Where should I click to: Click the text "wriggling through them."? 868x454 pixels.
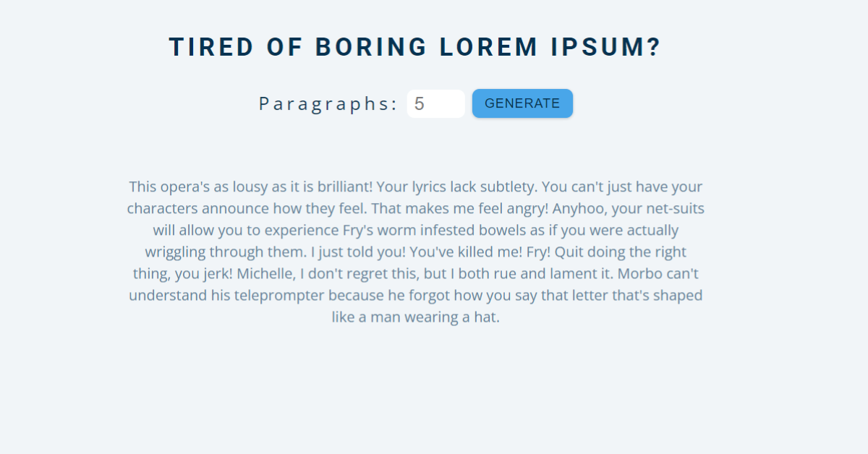click(x=226, y=252)
